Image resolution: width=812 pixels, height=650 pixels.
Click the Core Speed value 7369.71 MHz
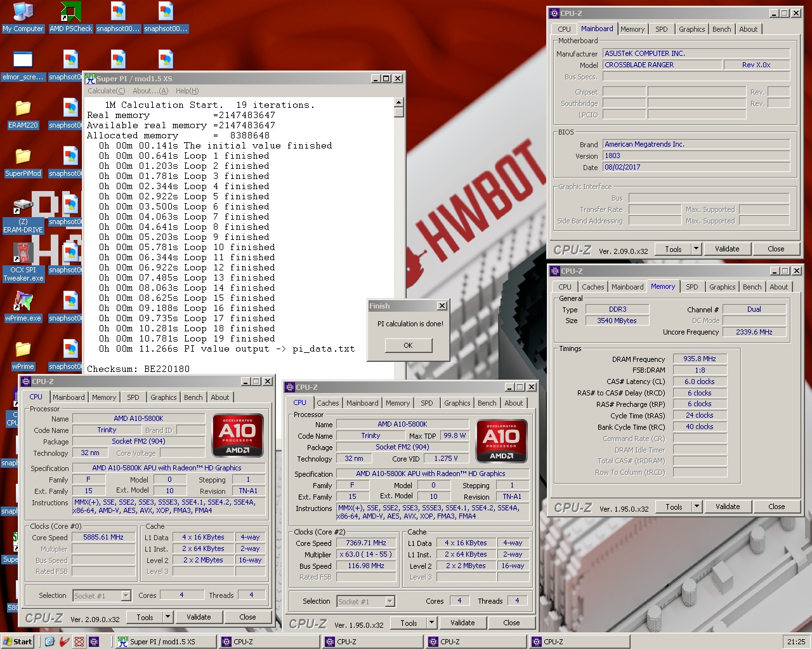coord(365,543)
